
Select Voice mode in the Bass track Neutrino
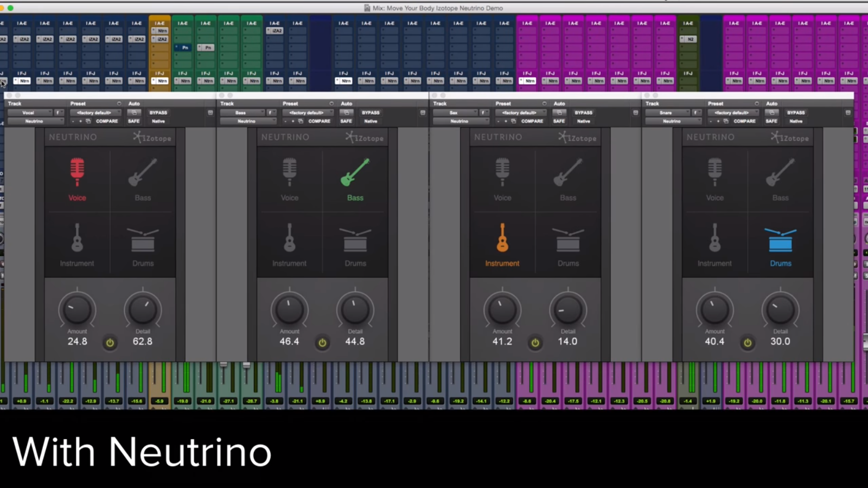[x=290, y=179]
